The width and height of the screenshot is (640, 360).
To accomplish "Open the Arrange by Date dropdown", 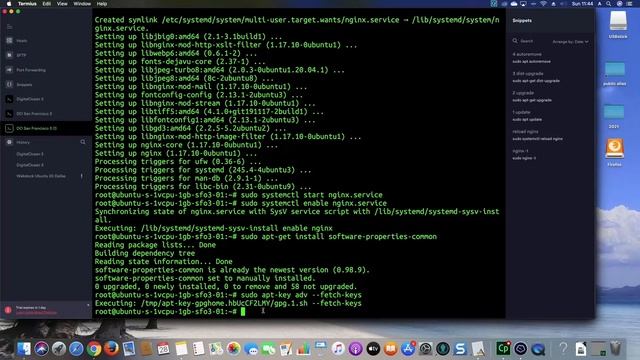I will 570,42.
